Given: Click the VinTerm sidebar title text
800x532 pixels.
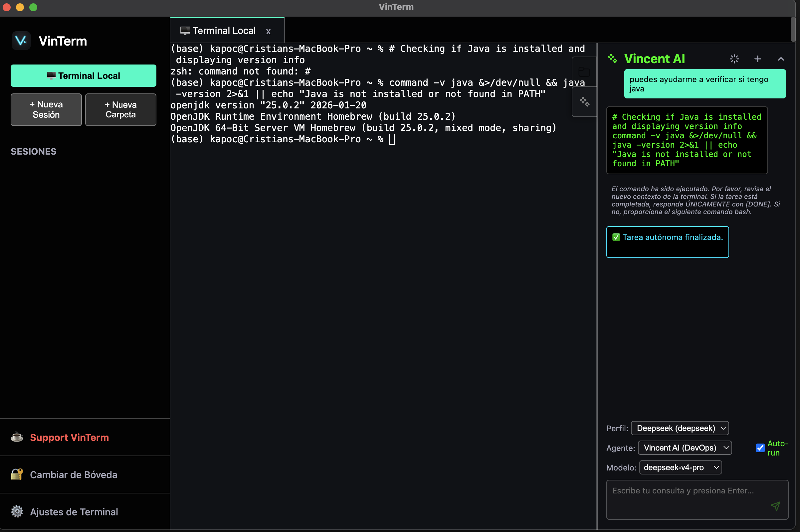Looking at the screenshot, I should tap(63, 41).
